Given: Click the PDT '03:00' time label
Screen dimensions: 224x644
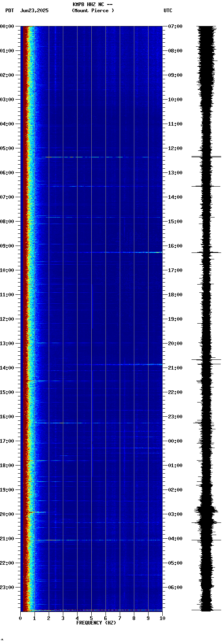Looking at the screenshot, I should click(x=7, y=100).
